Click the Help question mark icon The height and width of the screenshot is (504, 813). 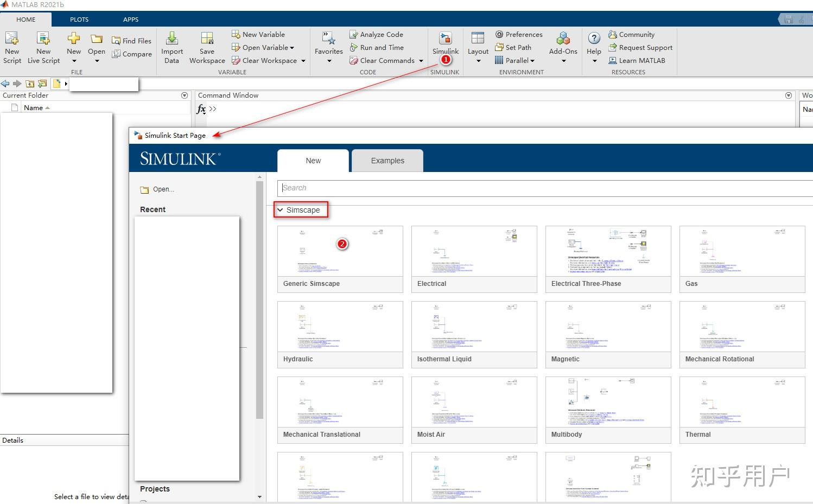pyautogui.click(x=594, y=38)
